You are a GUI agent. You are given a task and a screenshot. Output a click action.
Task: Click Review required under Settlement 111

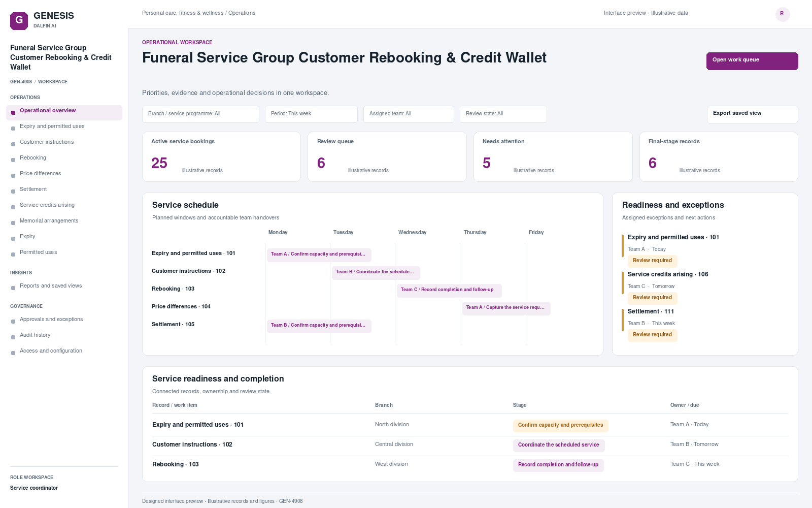coord(652,335)
